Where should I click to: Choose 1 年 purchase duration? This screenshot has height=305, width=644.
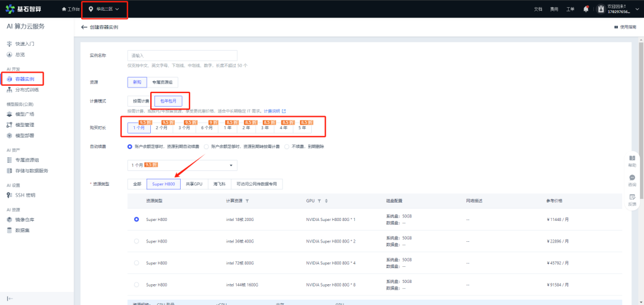click(228, 127)
